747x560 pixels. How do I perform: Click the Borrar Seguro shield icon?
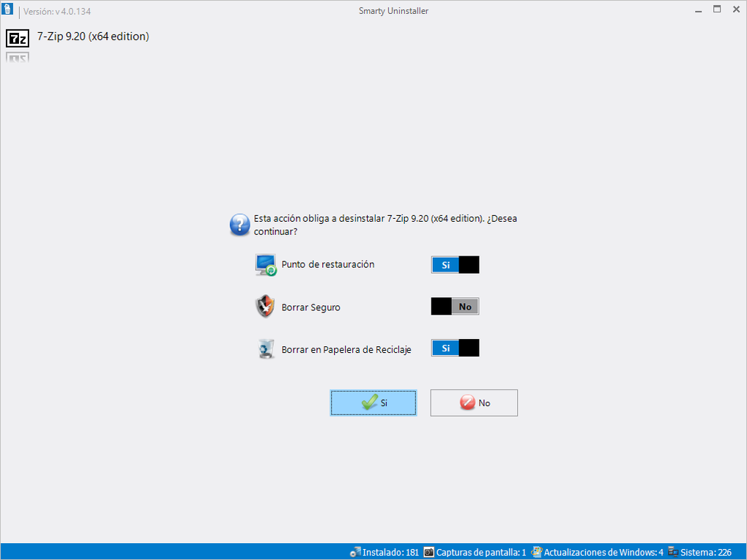point(265,307)
